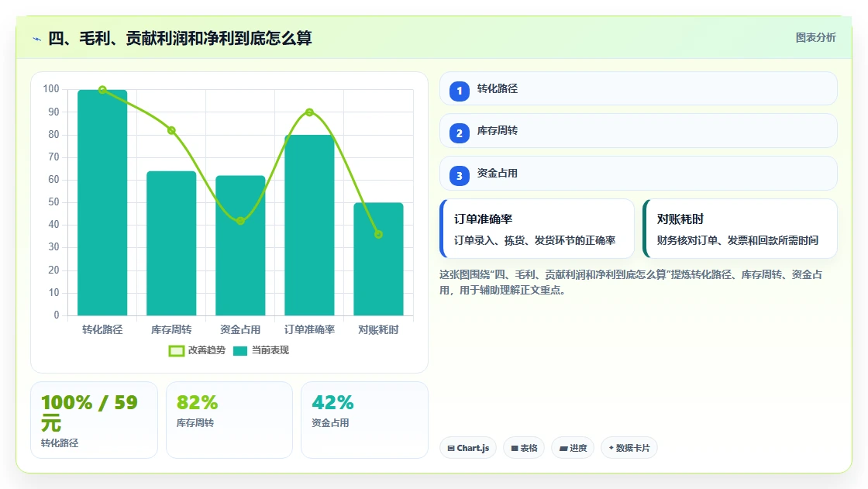Click the trend line point on 资金占用
868x489 pixels.
240,221
